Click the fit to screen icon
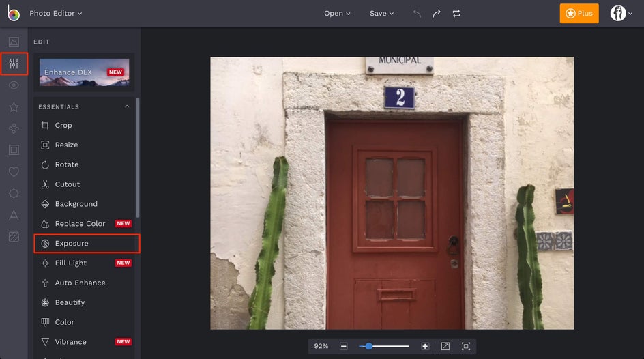644x359 pixels. coord(466,346)
